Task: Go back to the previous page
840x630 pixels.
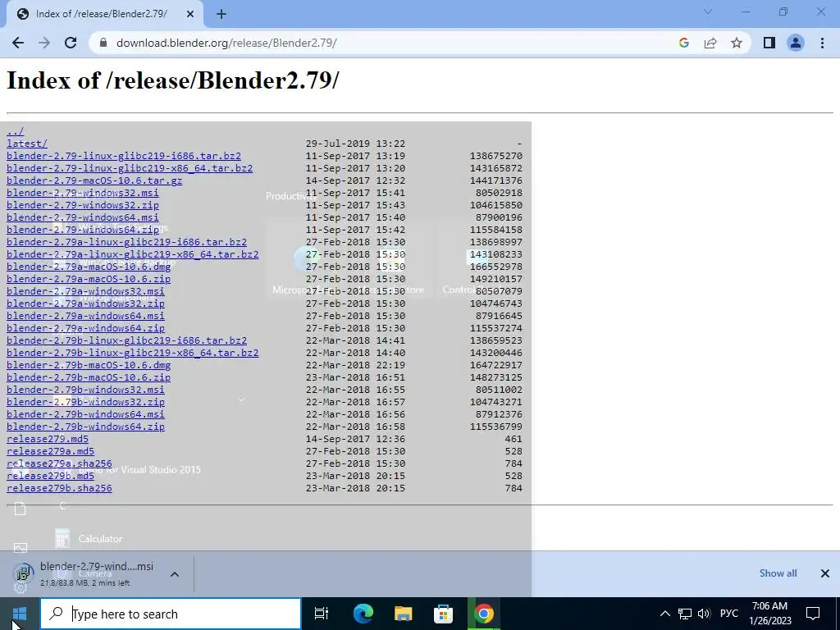Action: 18,43
